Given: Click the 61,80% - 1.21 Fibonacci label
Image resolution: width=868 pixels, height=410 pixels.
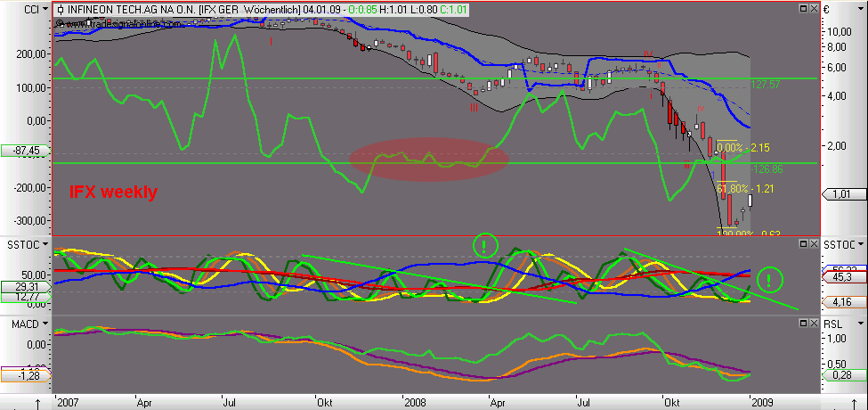Looking at the screenshot, I should click(x=745, y=189).
